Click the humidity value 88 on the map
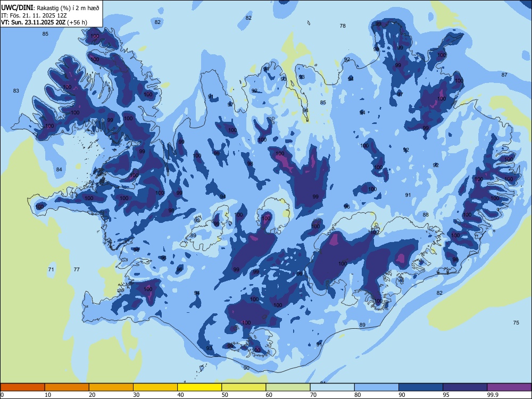Viewport: 532px width, 399px height. 426,215
